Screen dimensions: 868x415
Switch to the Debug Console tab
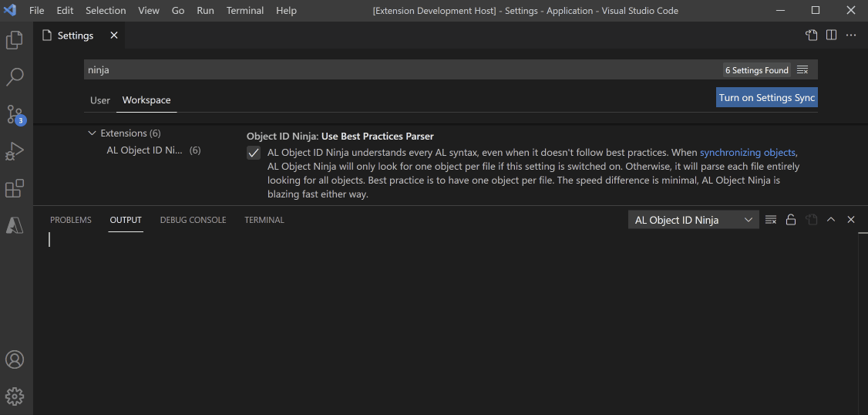pos(193,220)
